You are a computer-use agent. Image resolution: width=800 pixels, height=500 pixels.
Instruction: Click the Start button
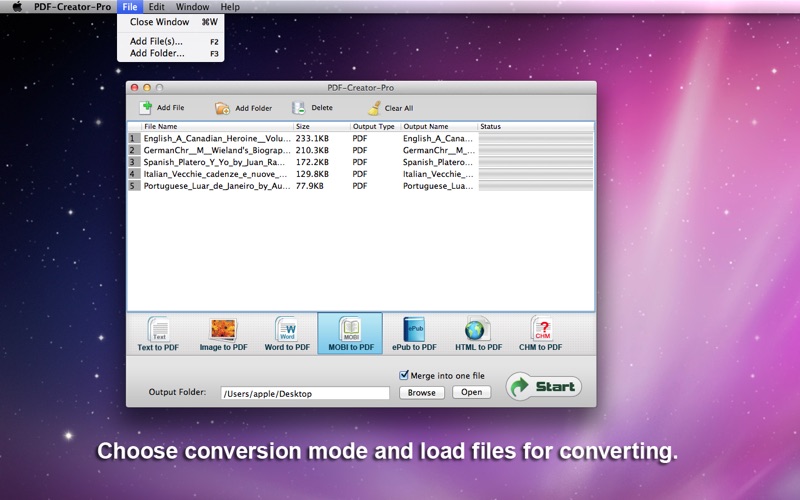544,386
